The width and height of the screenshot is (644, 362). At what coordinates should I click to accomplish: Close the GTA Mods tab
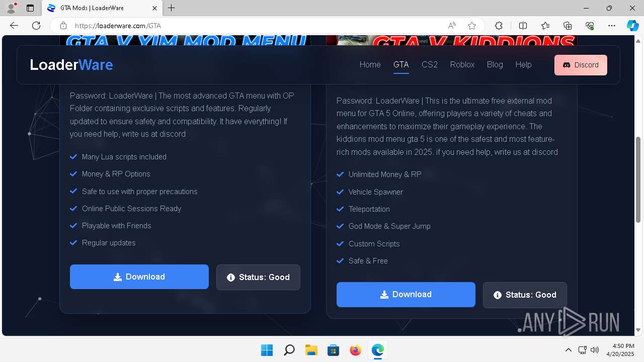[155, 8]
